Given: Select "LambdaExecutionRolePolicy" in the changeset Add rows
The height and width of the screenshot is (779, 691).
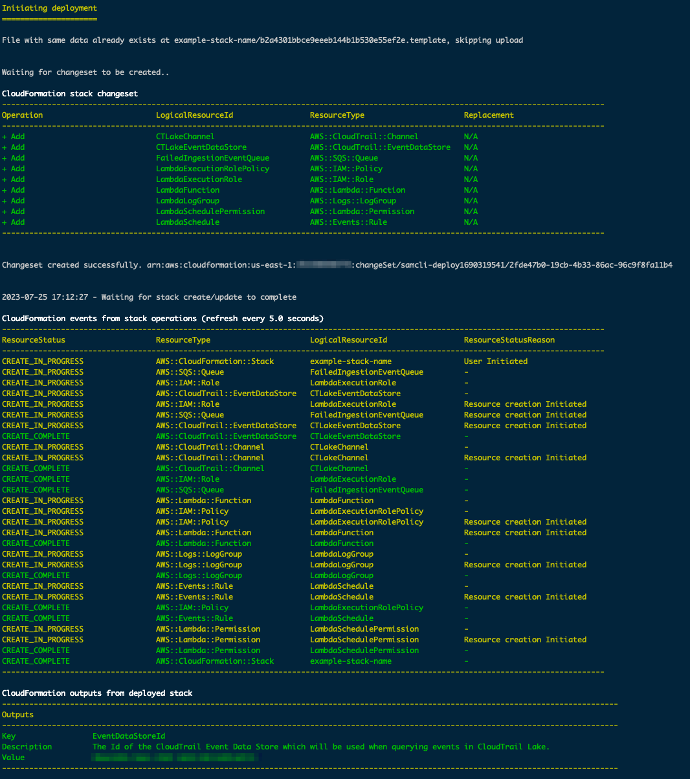Looking at the screenshot, I should click(x=213, y=169).
